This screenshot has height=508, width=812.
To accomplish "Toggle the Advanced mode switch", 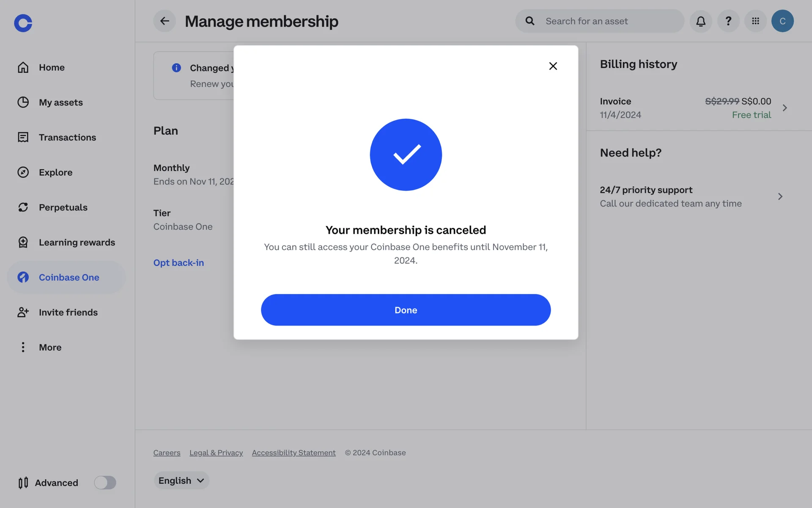I will [105, 483].
